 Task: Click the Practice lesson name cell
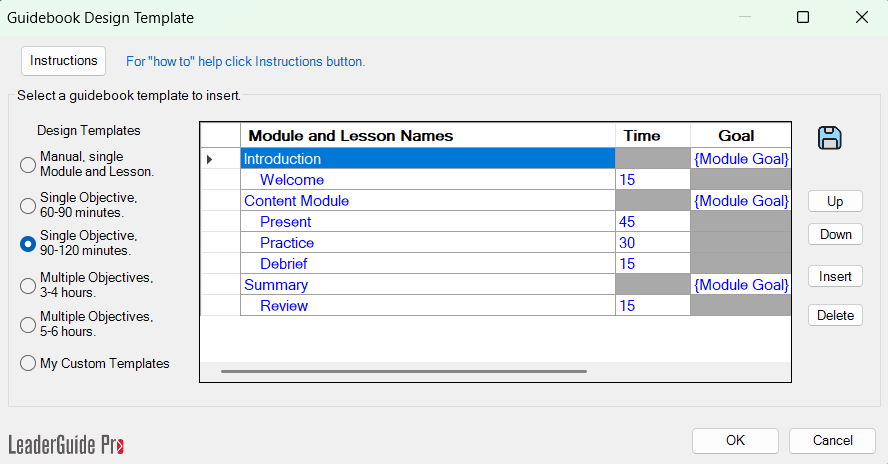click(x=428, y=242)
